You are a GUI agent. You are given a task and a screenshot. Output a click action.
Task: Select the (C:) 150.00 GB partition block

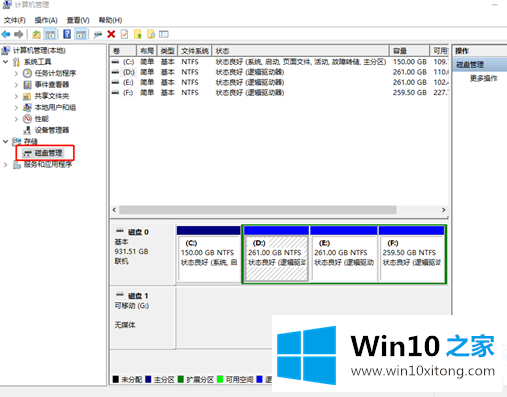pyautogui.click(x=209, y=254)
